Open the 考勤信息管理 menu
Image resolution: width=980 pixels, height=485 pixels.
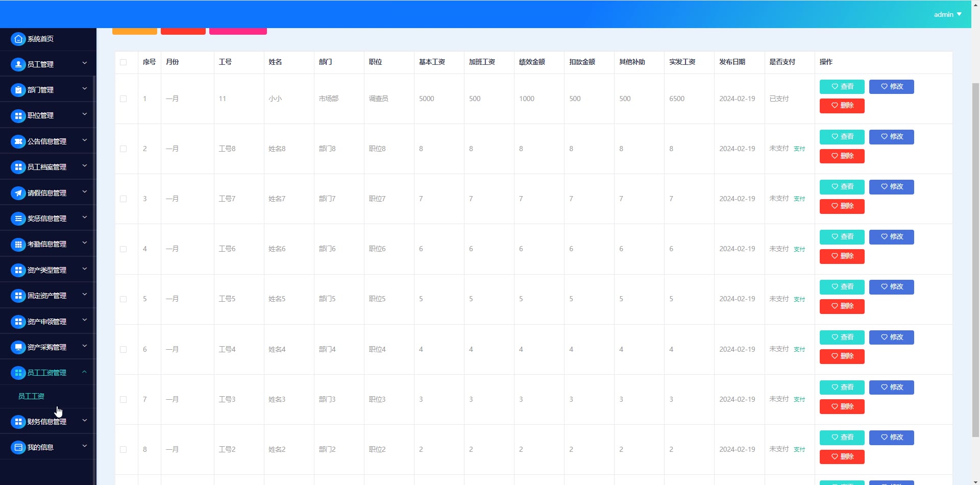(x=48, y=244)
